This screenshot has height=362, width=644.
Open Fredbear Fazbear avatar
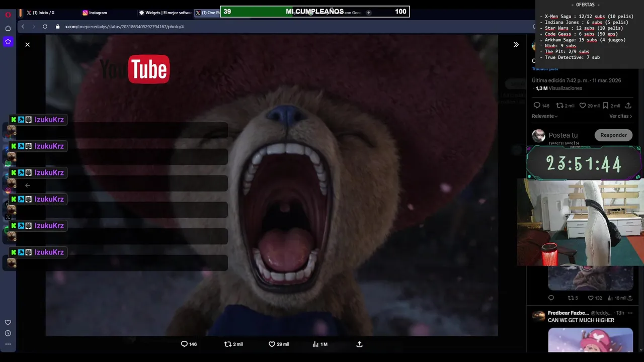538,316
